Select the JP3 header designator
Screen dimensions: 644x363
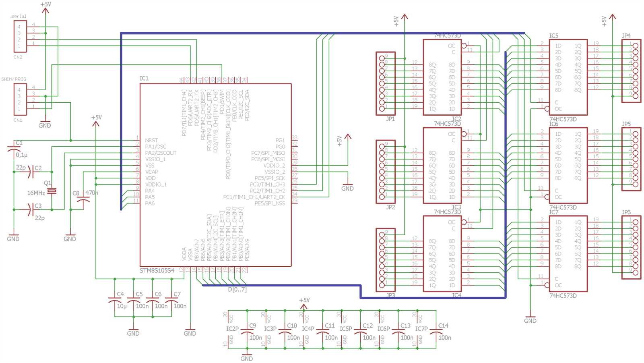390,295
